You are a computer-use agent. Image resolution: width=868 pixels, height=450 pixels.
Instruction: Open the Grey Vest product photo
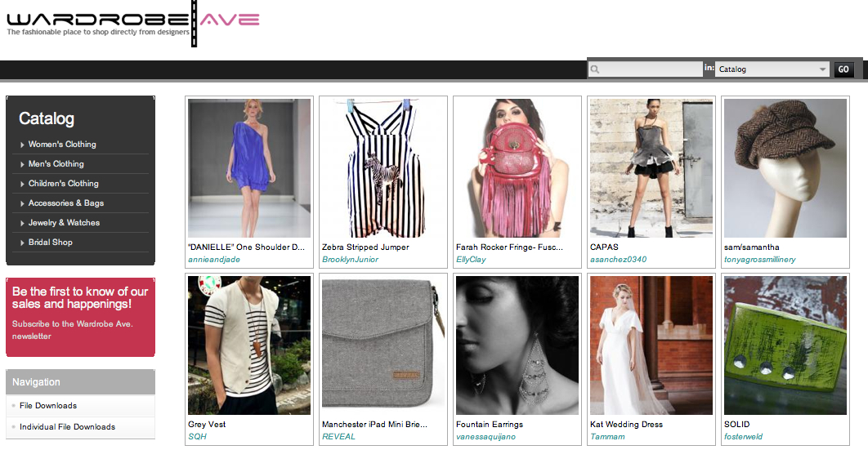[x=249, y=345]
